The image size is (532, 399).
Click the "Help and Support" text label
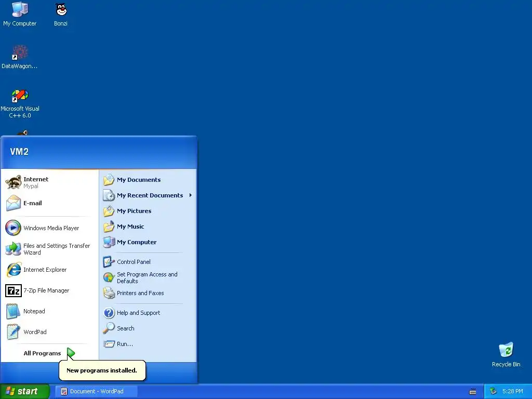(138, 313)
